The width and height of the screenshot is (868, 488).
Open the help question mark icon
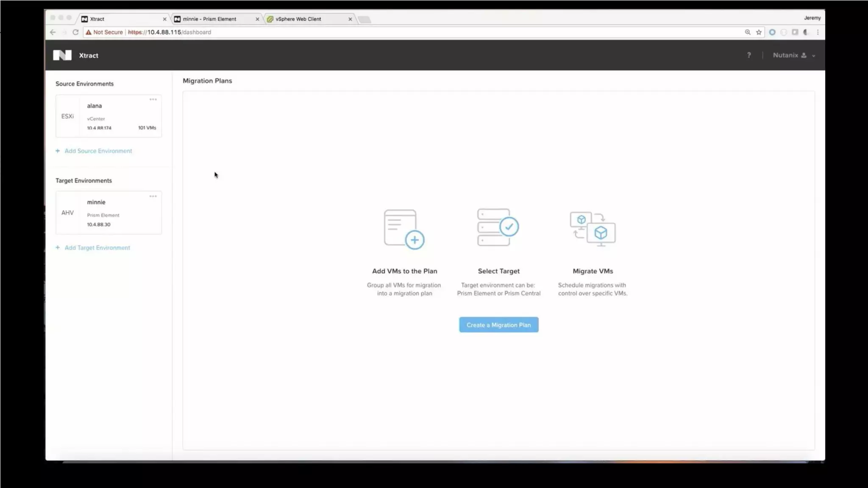coord(749,55)
